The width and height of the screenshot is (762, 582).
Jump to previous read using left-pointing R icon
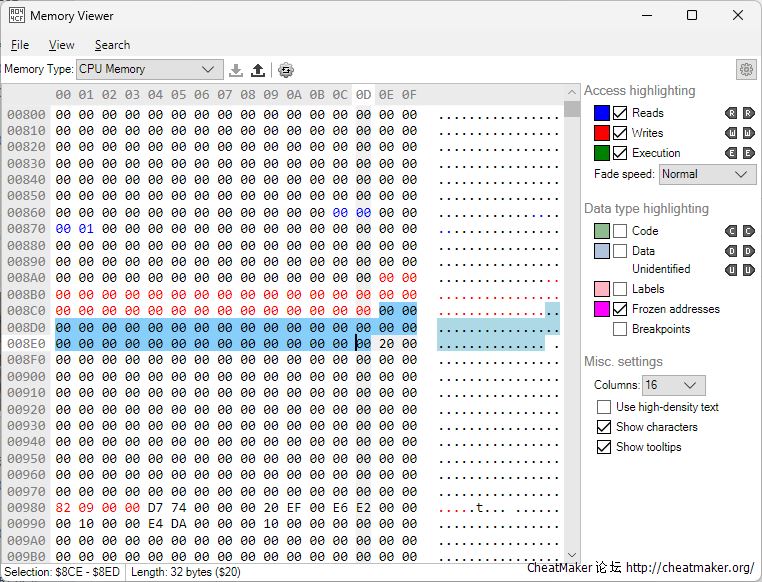732,113
